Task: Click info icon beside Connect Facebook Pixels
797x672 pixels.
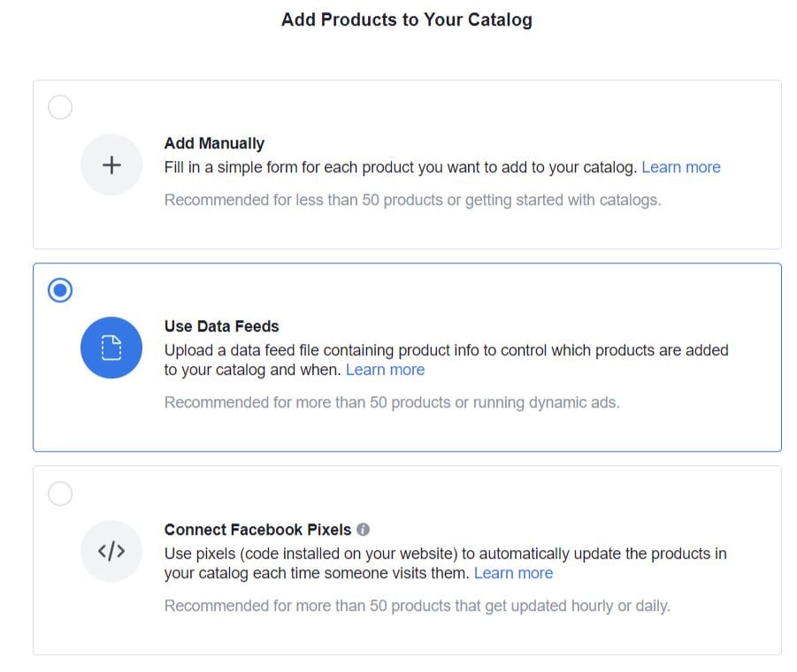Action: 363,530
